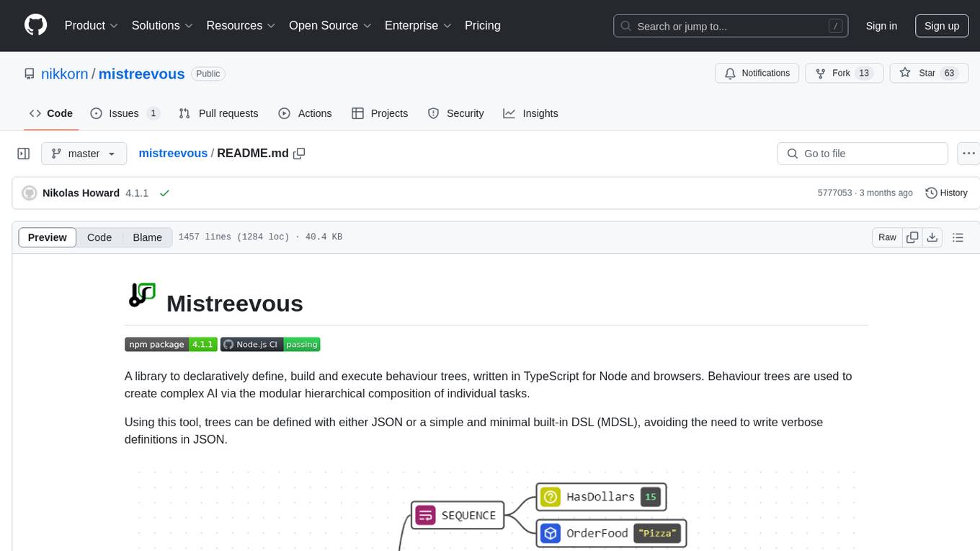
Task: Open the Raw file
Action: tap(887, 237)
